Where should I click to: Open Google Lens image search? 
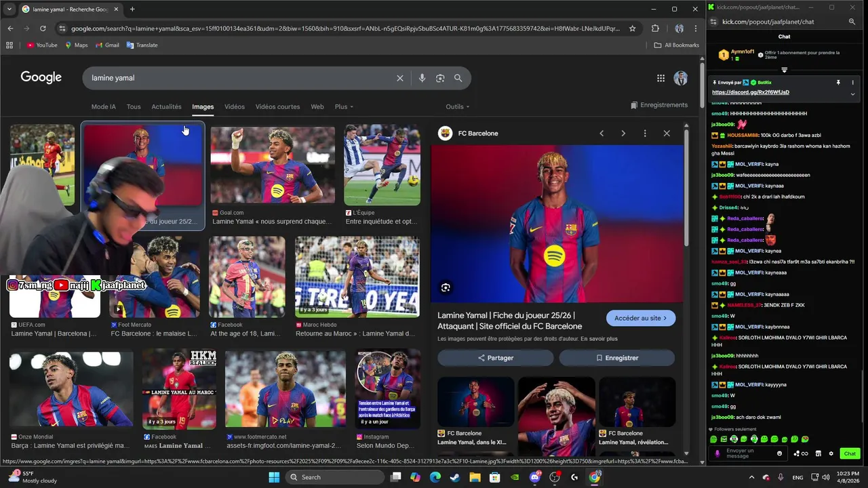pyautogui.click(x=440, y=78)
